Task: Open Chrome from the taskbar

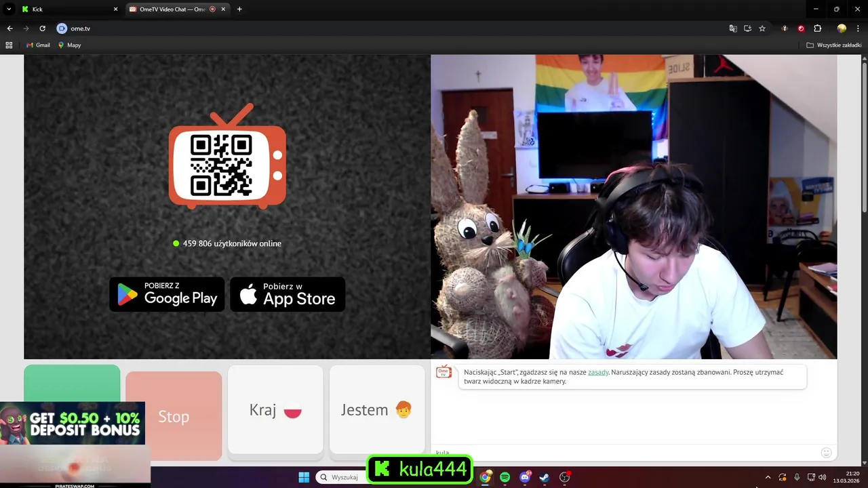Action: (486, 477)
